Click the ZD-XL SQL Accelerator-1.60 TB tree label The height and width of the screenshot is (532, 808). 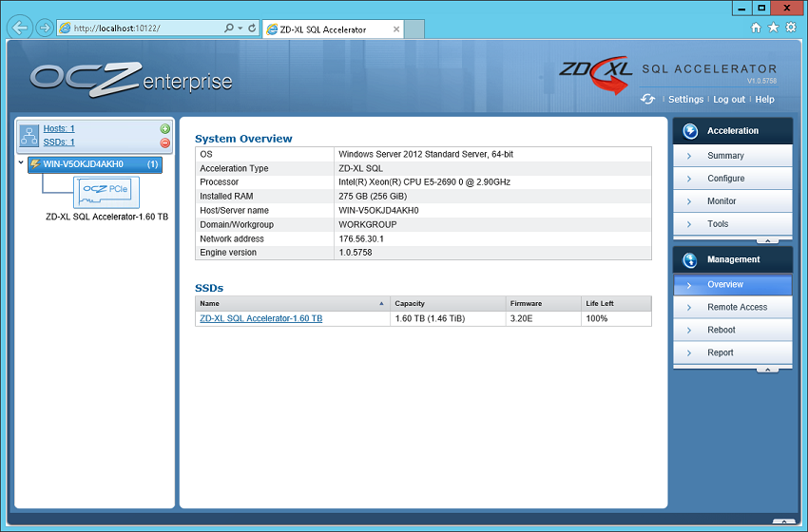point(106,217)
